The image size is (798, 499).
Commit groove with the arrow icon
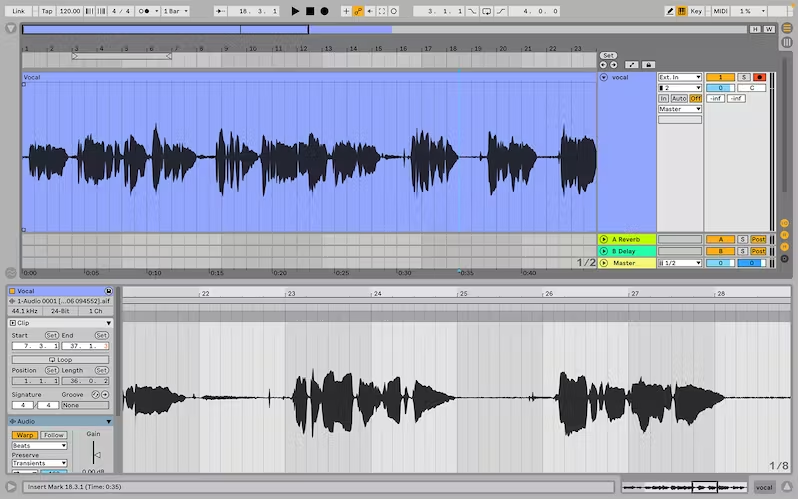pos(105,395)
